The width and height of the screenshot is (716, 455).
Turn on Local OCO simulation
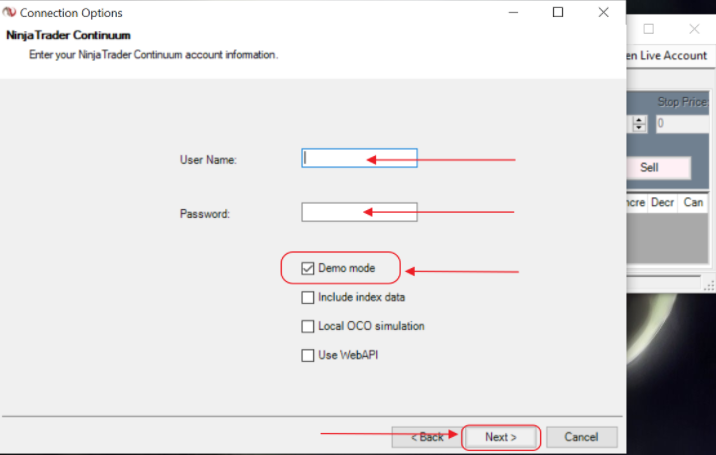[x=308, y=326]
